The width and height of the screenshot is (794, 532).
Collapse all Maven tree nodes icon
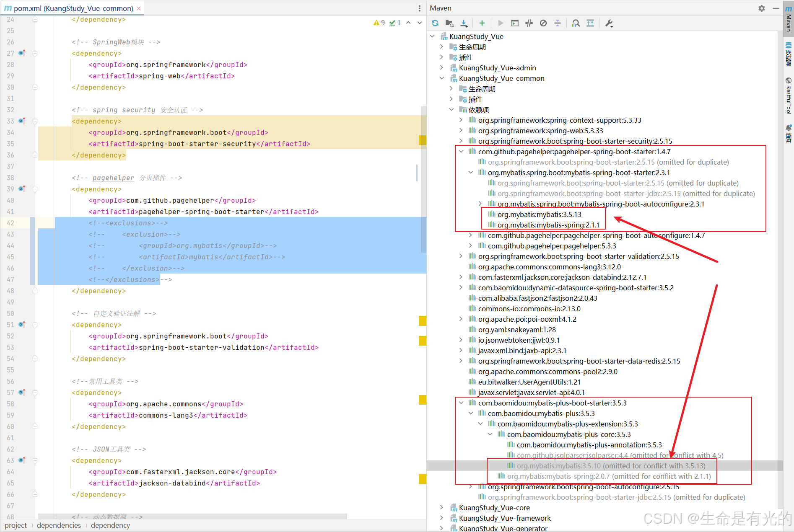click(558, 23)
